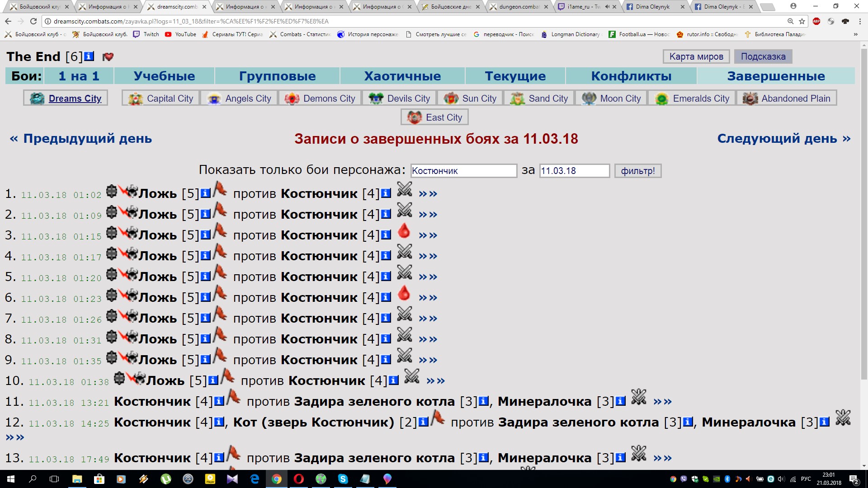Screen dimensions: 868x488
Task: Open Skype from the Windows taskbar
Action: 343,479
